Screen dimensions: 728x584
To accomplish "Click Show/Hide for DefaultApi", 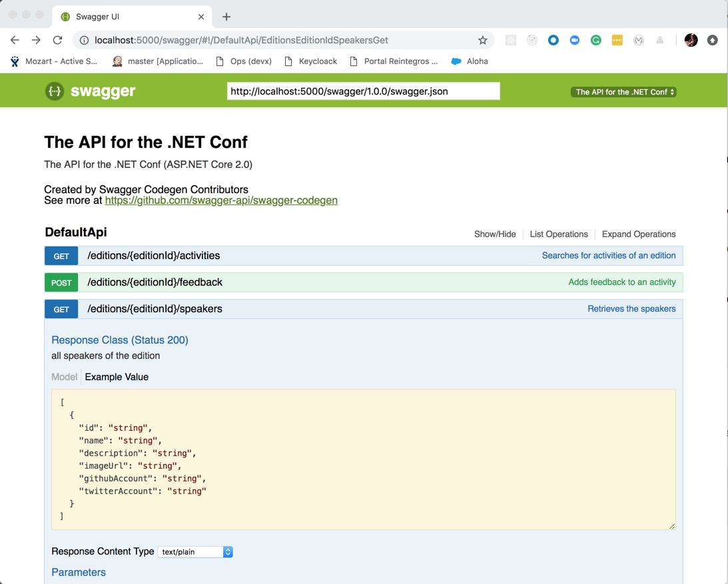I will click(x=495, y=234).
